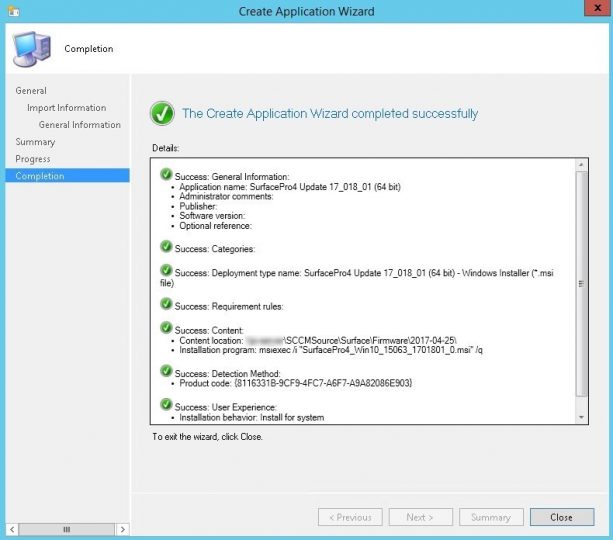Screen dimensions: 613x540
Task: Click green check beside Categories success
Action: click(x=165, y=246)
